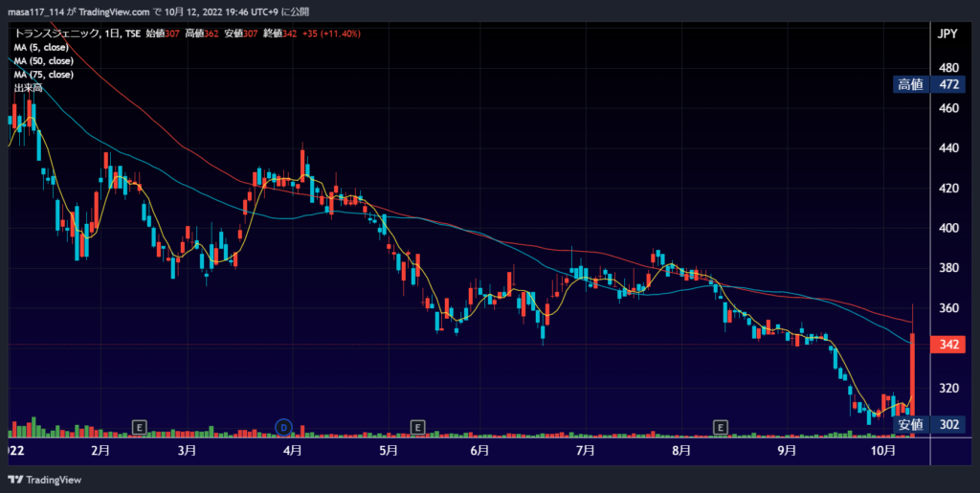Select the MA (5, close) indicator legend

point(41,48)
